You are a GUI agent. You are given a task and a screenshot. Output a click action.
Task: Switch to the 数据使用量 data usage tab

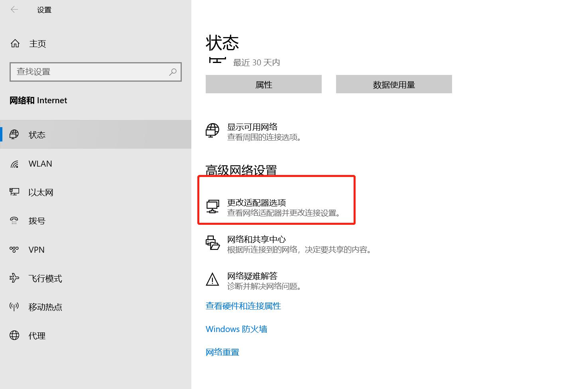393,84
